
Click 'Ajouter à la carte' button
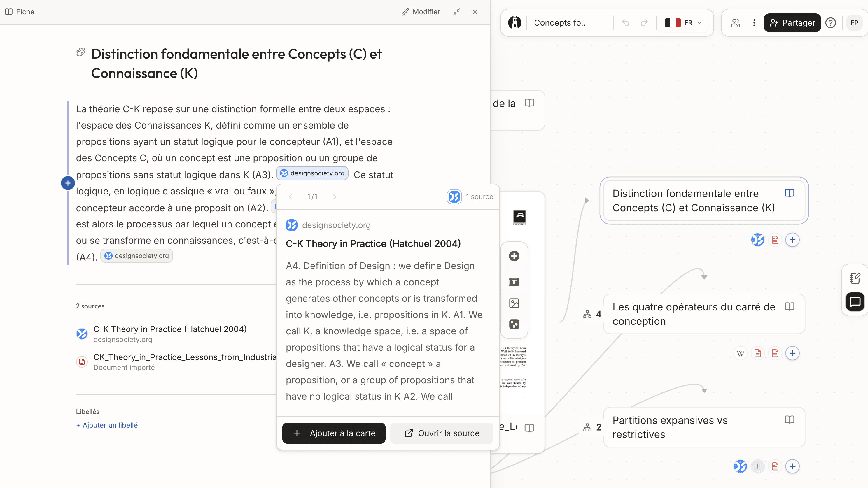tap(334, 433)
